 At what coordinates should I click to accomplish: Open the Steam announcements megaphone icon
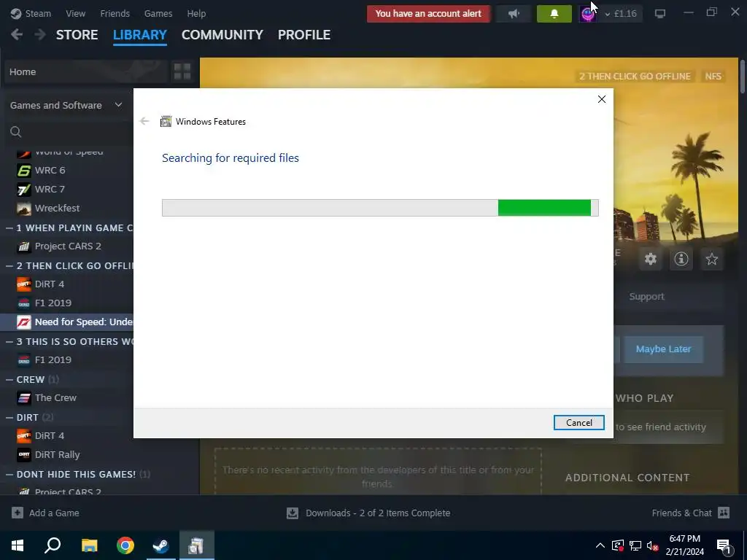point(513,14)
